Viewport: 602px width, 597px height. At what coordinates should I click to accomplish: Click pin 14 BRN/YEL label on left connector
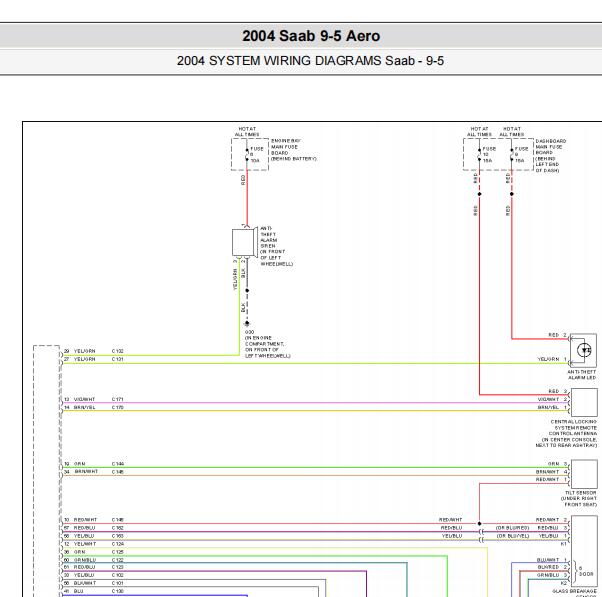point(79,407)
